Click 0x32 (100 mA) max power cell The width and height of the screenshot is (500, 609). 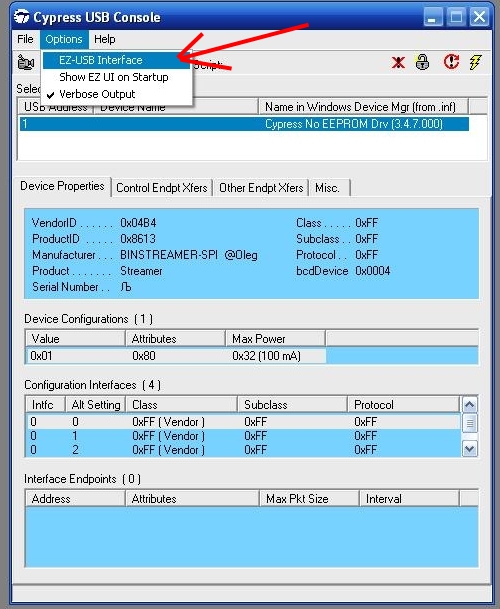pos(267,356)
